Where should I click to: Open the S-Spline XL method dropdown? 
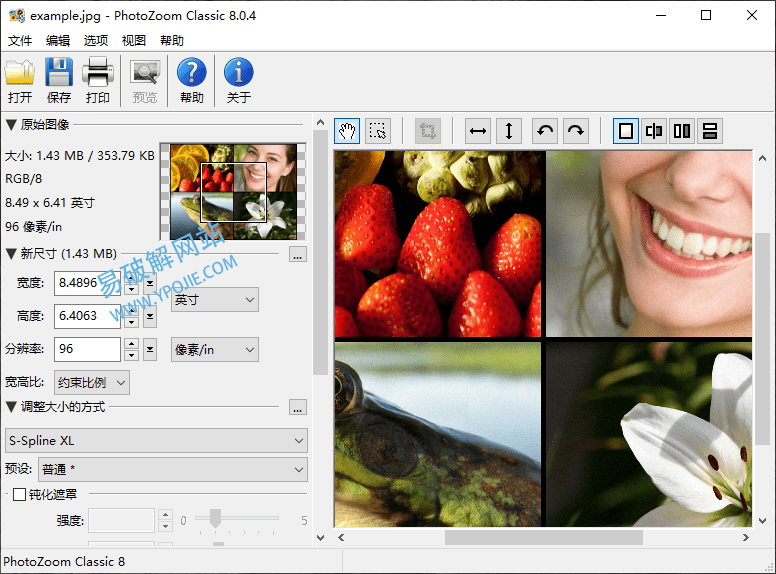(x=156, y=440)
